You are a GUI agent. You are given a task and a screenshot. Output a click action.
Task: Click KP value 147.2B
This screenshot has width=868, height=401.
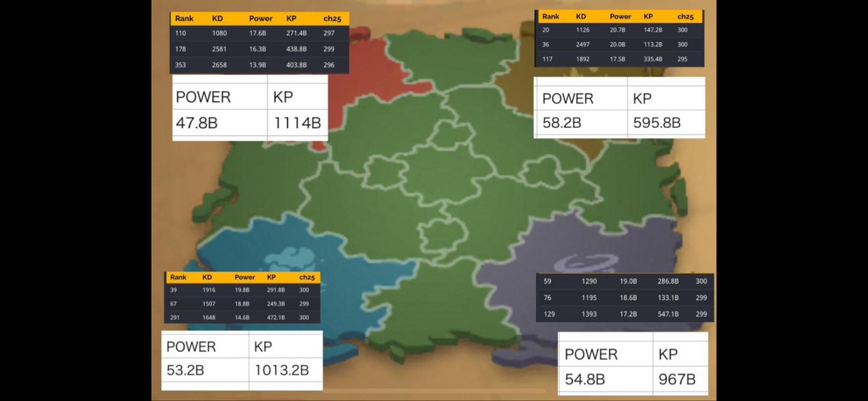tap(653, 30)
